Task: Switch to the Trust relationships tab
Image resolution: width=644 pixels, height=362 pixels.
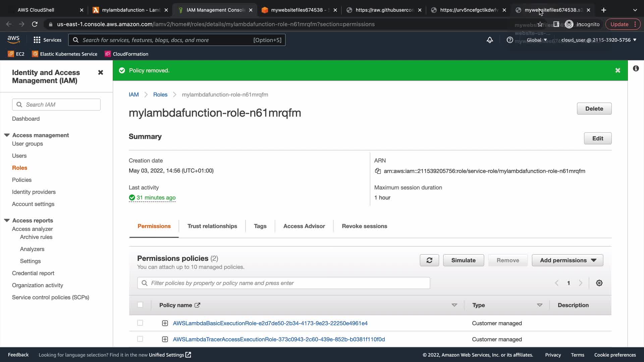Action: pos(212,226)
